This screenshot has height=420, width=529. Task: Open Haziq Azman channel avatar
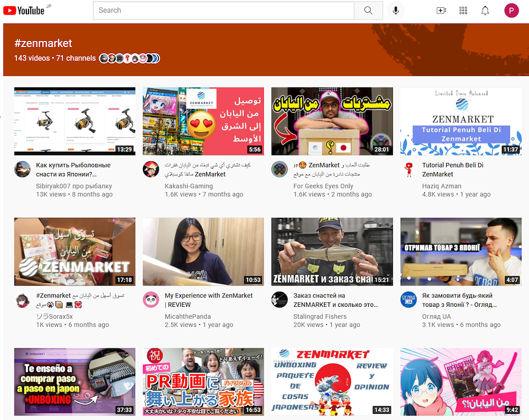coord(409,169)
